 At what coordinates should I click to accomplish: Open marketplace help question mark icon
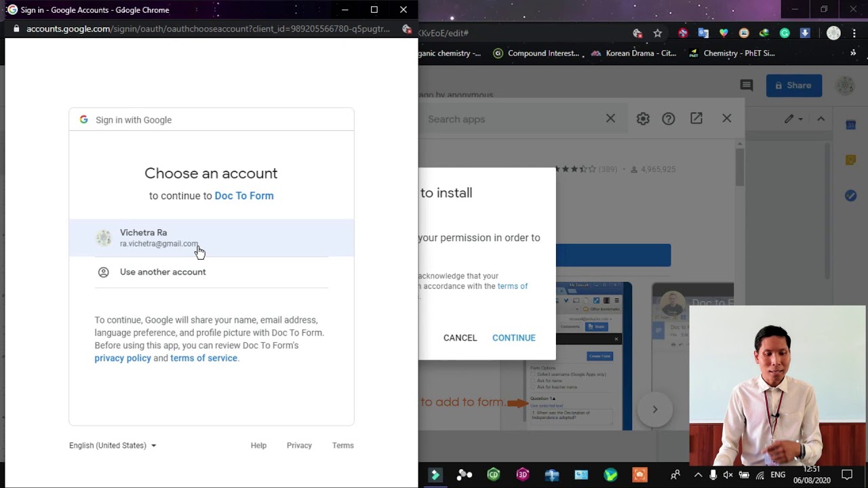click(x=669, y=119)
